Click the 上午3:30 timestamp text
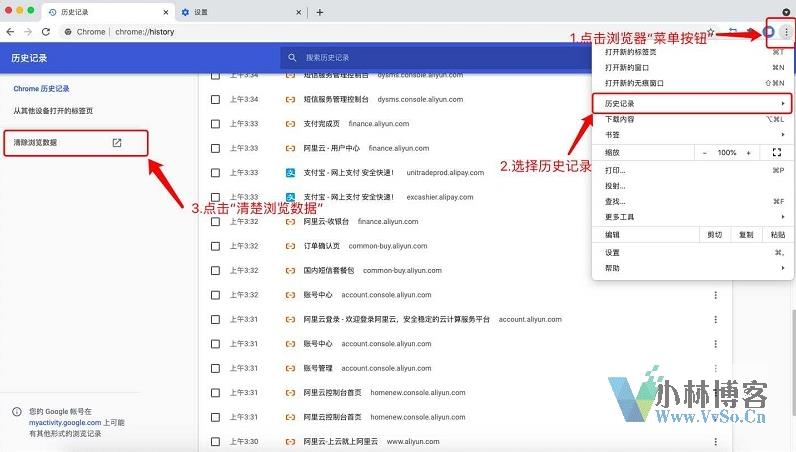The width and height of the screenshot is (796, 452). (244, 442)
